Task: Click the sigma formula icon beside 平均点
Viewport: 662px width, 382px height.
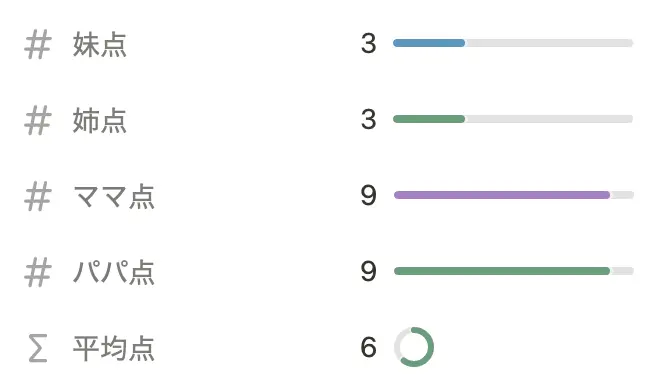Action: [38, 348]
